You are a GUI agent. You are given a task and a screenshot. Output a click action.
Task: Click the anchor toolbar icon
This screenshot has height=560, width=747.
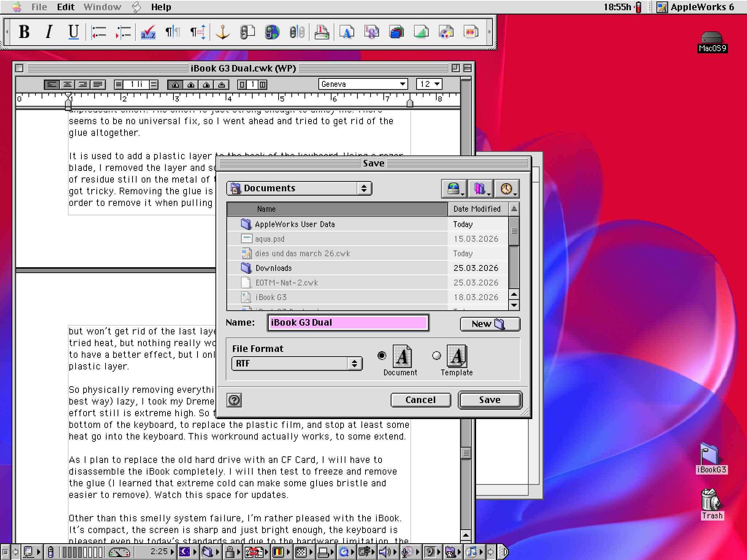(x=223, y=32)
